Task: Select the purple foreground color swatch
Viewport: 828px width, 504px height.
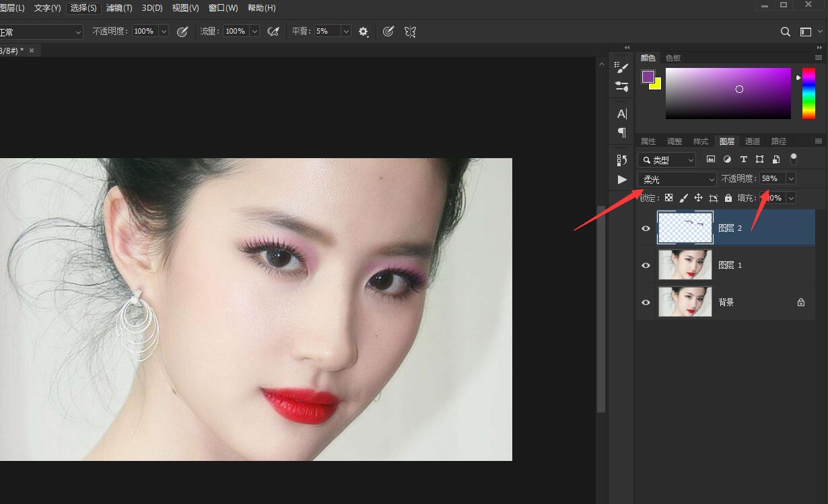Action: point(648,75)
